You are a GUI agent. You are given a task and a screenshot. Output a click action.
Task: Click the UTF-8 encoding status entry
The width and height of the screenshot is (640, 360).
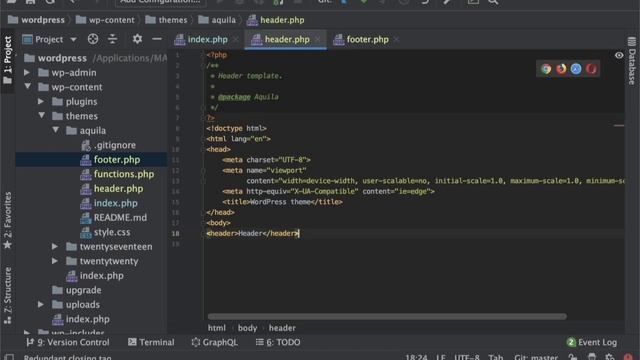467,357
